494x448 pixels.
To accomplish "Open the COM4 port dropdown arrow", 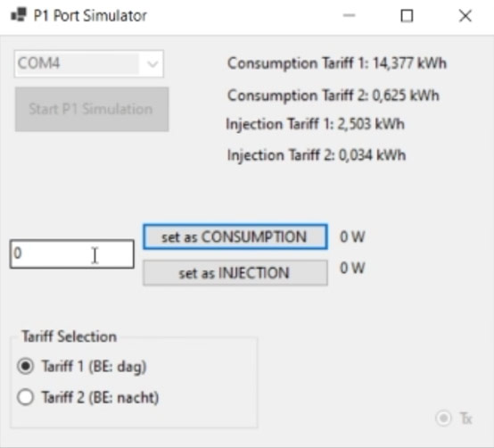I will [152, 64].
